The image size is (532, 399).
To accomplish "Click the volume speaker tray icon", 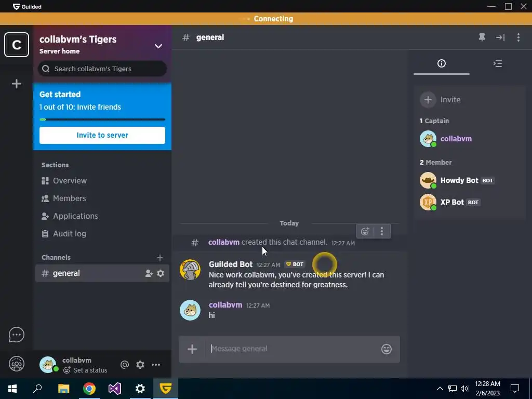I will (x=464, y=389).
